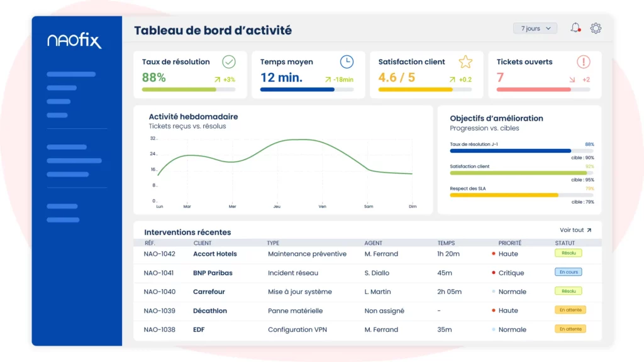Select ticket reference NAO-1040
This screenshot has height=362, width=644.
pos(159,292)
